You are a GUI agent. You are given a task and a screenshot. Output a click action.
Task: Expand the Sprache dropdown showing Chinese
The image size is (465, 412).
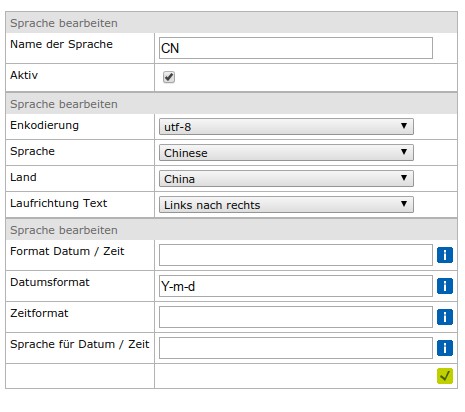point(286,153)
